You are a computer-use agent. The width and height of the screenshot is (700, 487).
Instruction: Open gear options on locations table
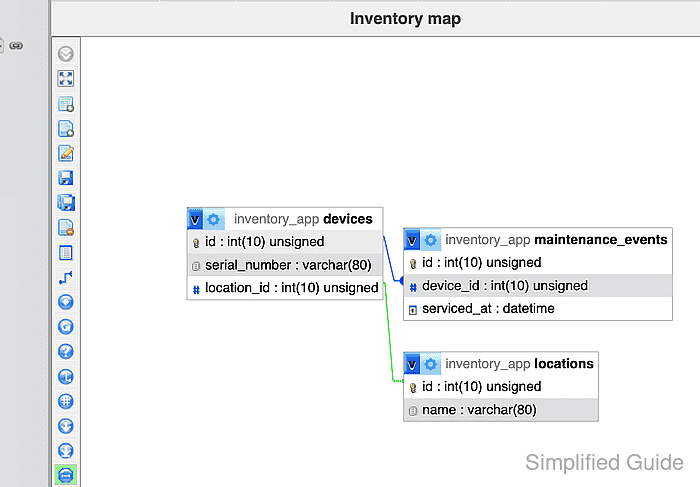(431, 364)
